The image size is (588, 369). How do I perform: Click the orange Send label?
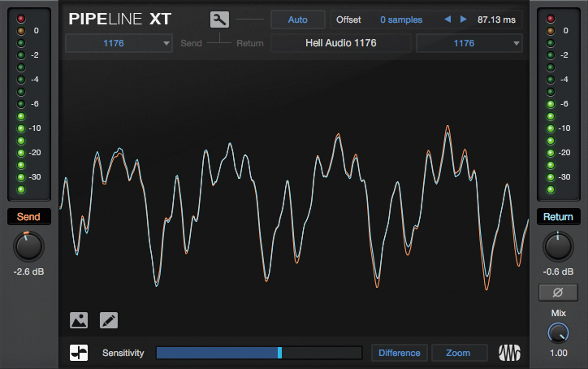[29, 216]
